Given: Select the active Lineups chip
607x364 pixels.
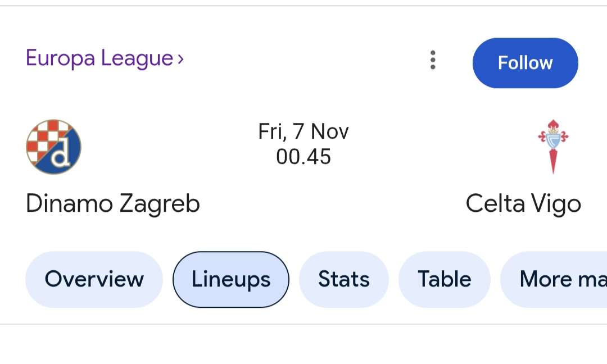Looking at the screenshot, I should pos(230,279).
